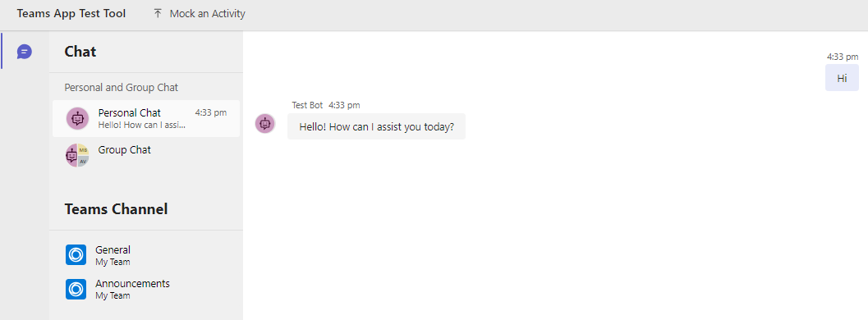Image resolution: width=868 pixels, height=320 pixels.
Task: Click the Personal and Group Chat label
Action: pyautogui.click(x=122, y=87)
